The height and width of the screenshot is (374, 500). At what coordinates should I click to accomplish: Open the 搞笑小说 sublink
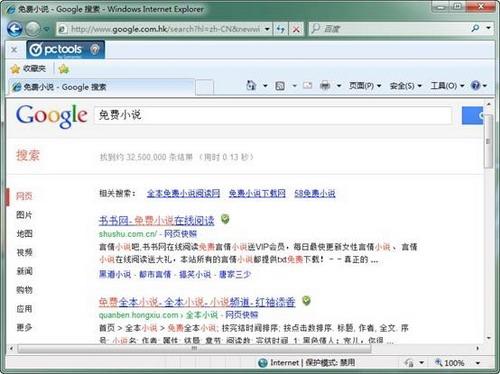pyautogui.click(x=195, y=274)
